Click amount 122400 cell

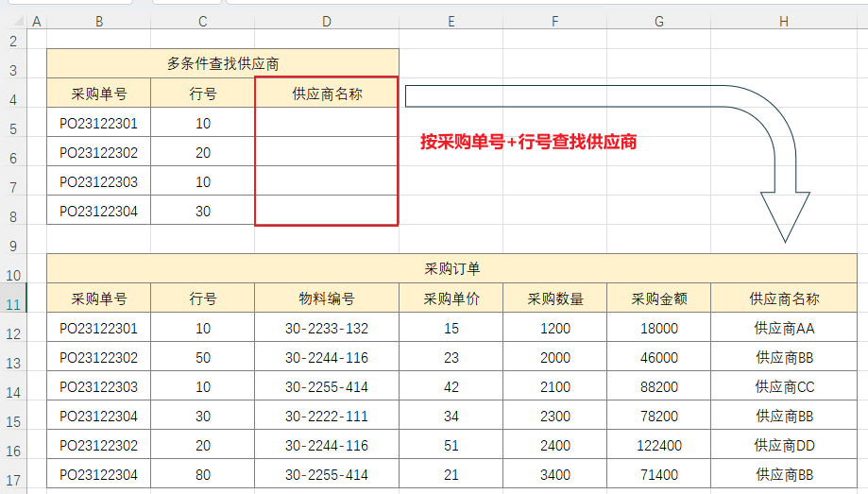tap(659, 445)
